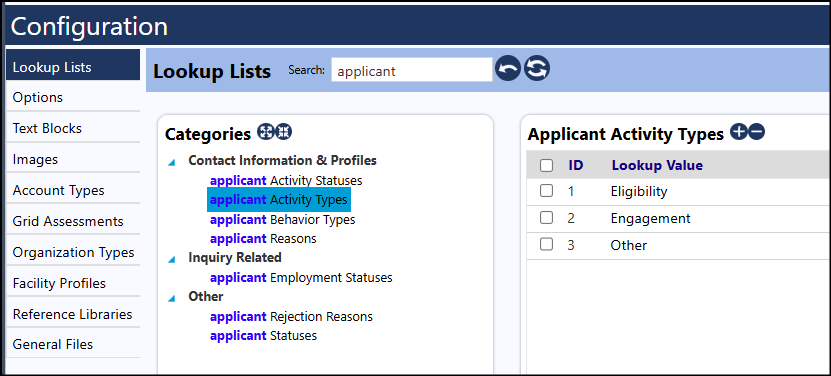Image resolution: width=831 pixels, height=376 pixels.
Task: Open Text Blocks sidebar item
Action: click(73, 128)
